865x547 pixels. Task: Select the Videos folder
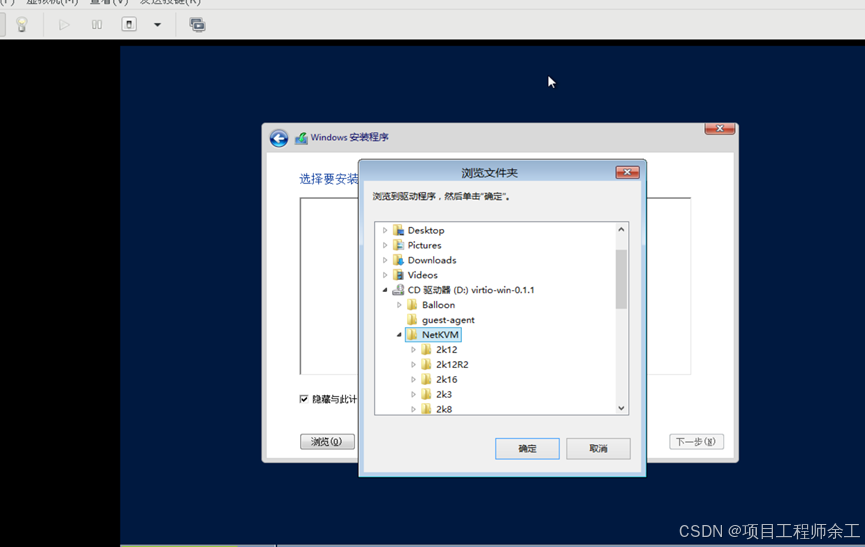423,275
